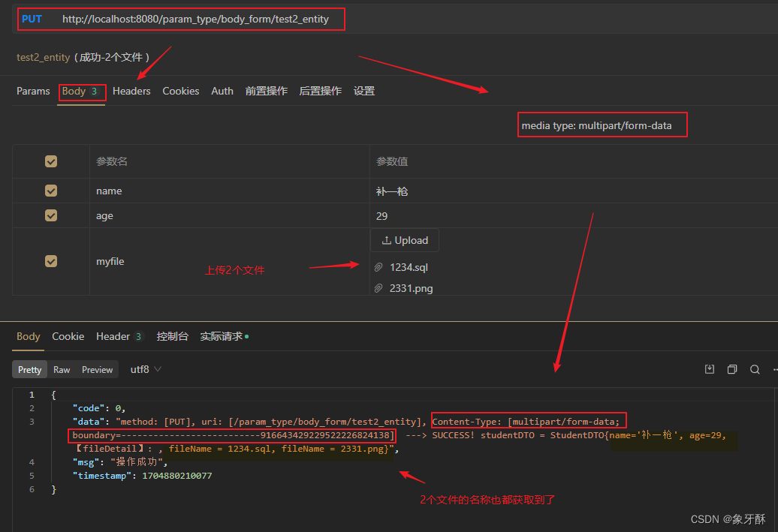Select the request Body tab

coord(81,92)
